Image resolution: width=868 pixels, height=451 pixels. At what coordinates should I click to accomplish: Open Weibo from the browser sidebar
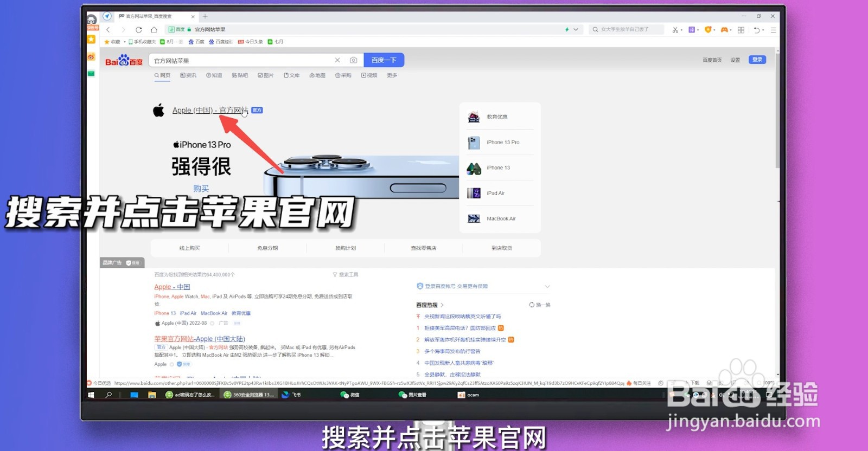[x=91, y=57]
